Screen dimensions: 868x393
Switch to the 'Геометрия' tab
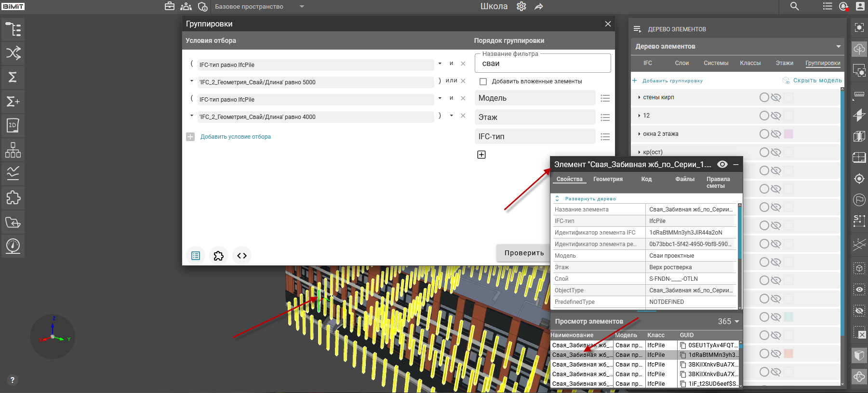coord(608,179)
